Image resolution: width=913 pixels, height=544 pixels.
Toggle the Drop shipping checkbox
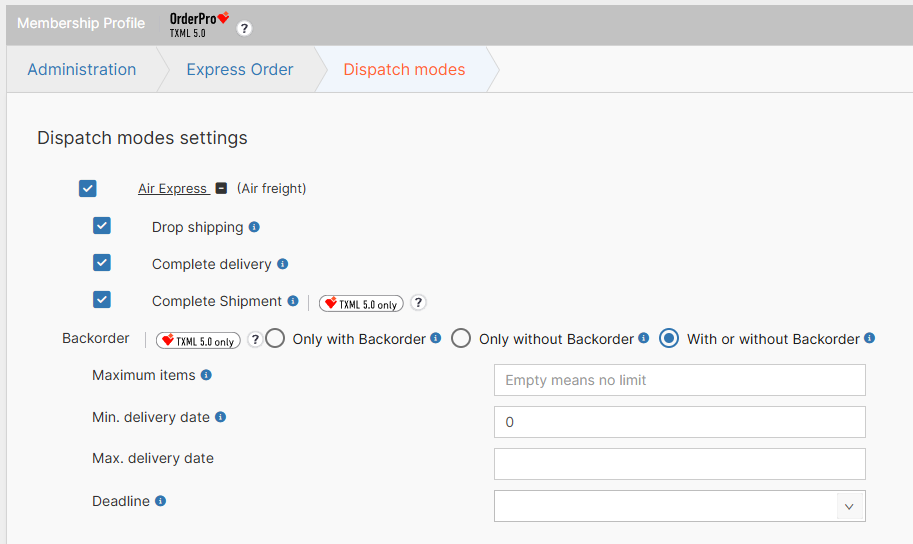pos(102,226)
